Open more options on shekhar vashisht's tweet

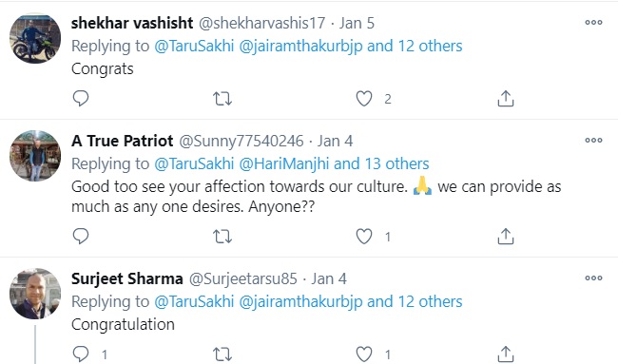[x=593, y=23]
